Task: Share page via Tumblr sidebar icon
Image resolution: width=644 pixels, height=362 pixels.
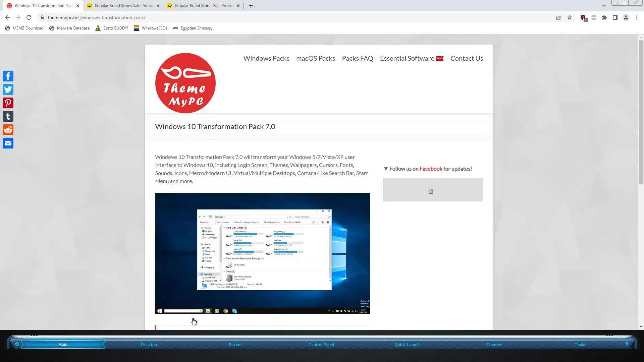Action: coord(8,116)
